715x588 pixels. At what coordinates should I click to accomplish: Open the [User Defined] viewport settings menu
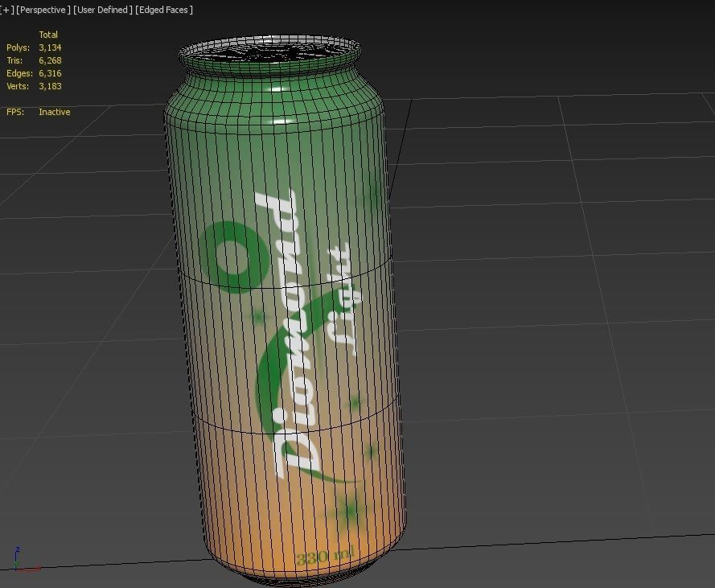(x=103, y=10)
